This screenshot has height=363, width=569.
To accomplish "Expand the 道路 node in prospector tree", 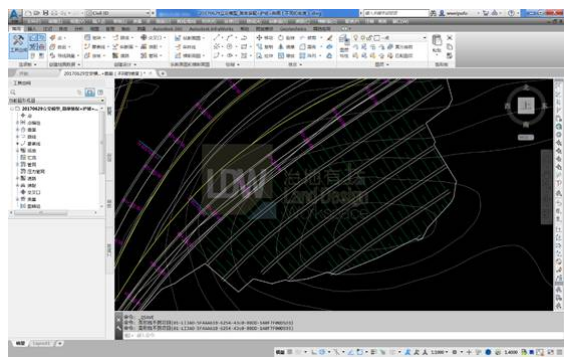I will pyautogui.click(x=17, y=178).
